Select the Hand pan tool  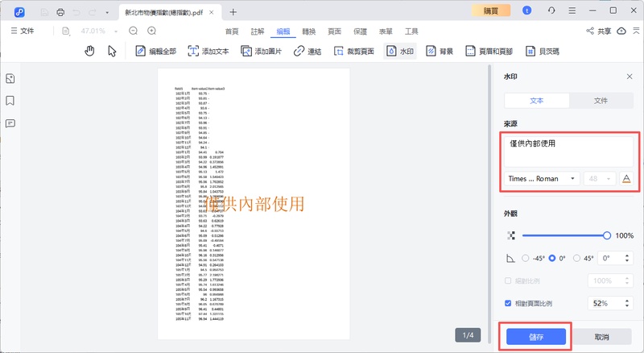tap(89, 51)
